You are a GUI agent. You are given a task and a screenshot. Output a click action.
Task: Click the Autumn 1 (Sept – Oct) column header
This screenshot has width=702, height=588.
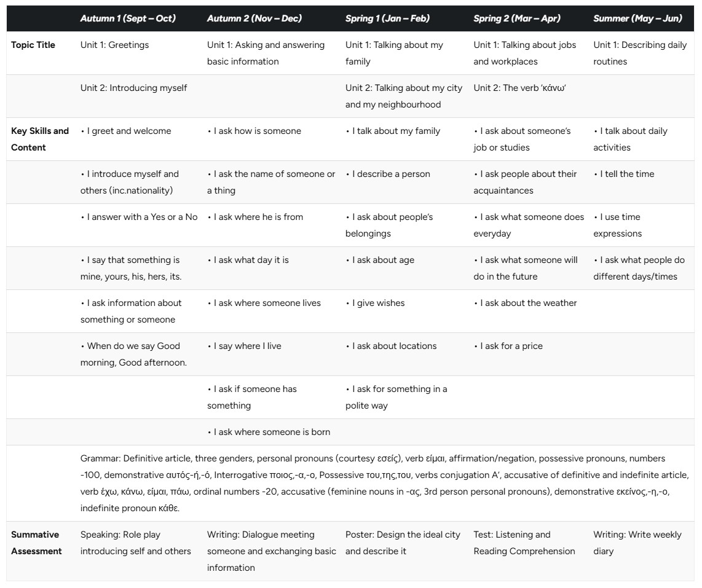(x=128, y=18)
